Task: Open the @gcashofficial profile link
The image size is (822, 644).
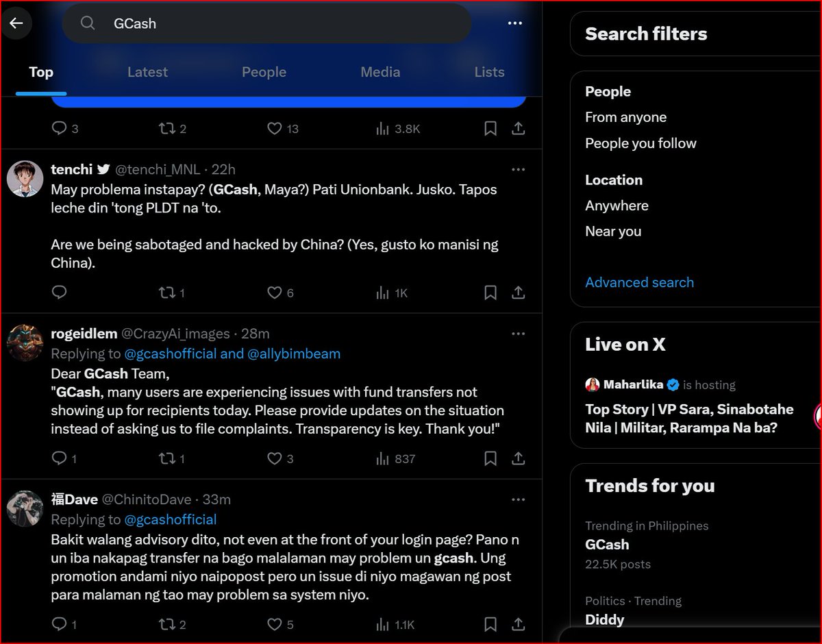Action: 171,519
